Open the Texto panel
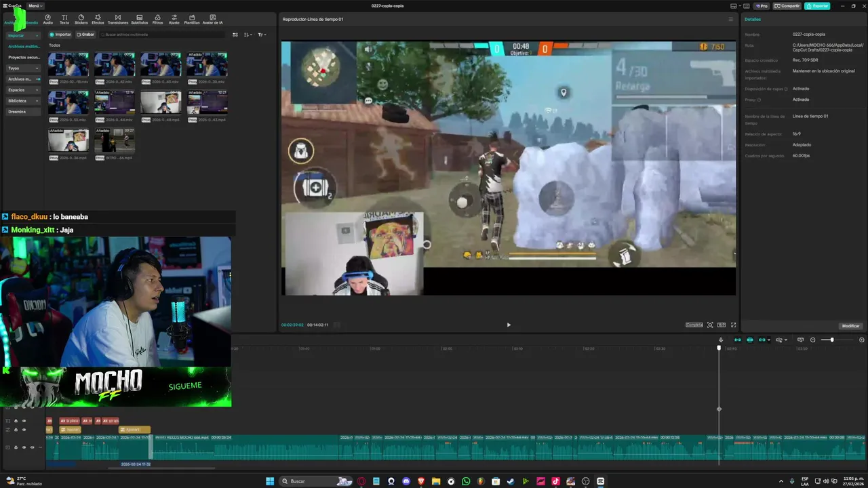The height and width of the screenshot is (488, 868). pyautogui.click(x=64, y=19)
